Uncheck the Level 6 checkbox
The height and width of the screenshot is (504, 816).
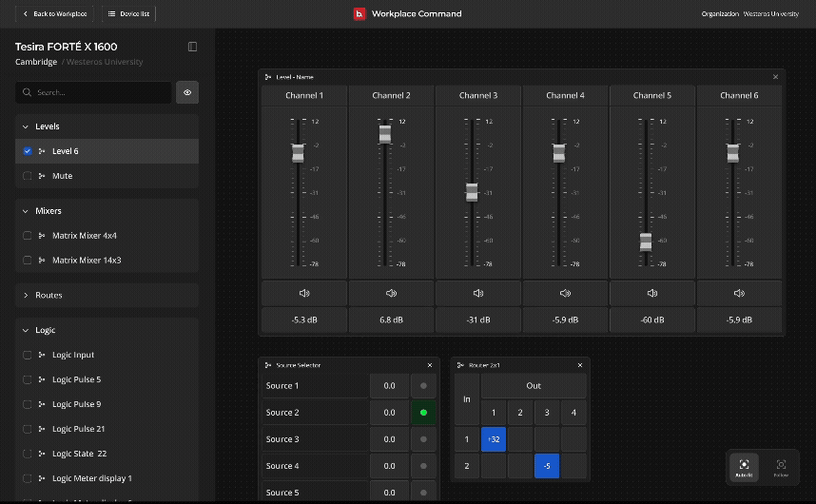tap(28, 151)
